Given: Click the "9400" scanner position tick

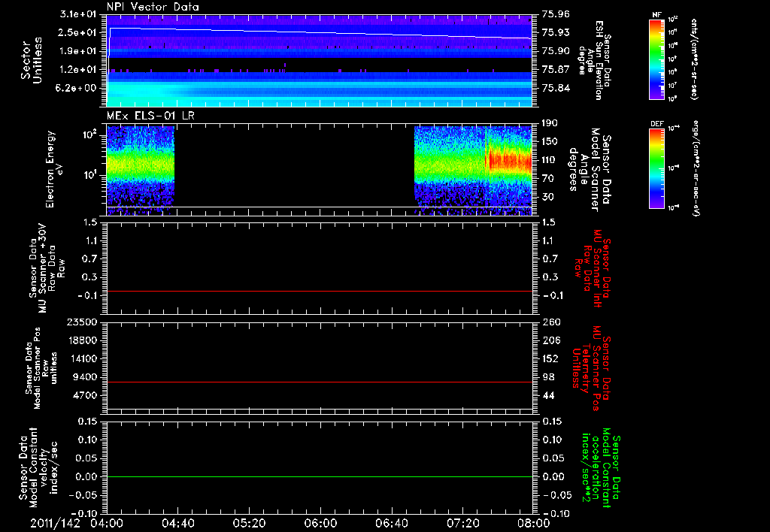Looking at the screenshot, I should click(x=84, y=377).
